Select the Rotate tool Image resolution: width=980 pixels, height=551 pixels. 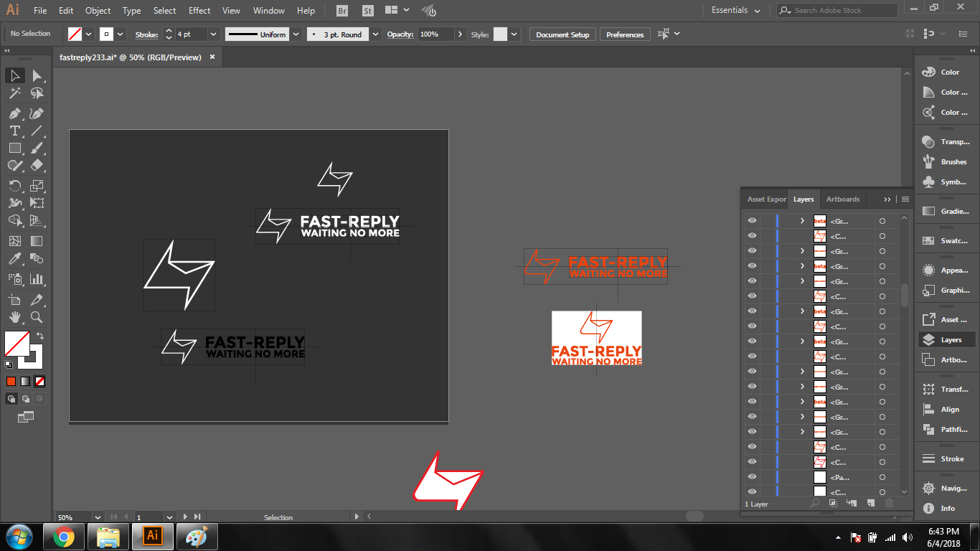pos(14,186)
